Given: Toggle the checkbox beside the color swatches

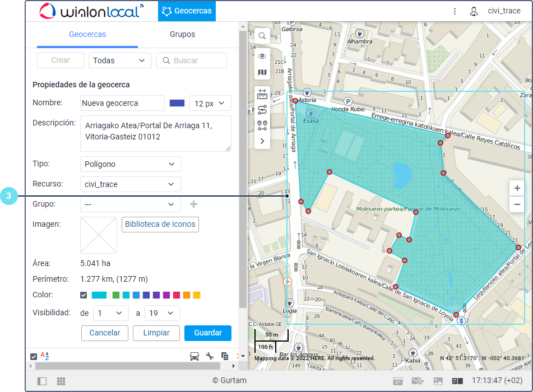Looking at the screenshot, I should 84,295.
